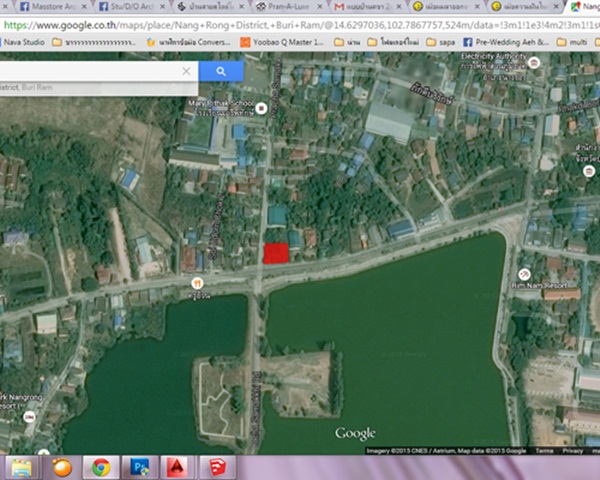Viewport: 600px width, 480px height.
Task: Click the Park Nangrong Resort pin
Action: [29, 417]
